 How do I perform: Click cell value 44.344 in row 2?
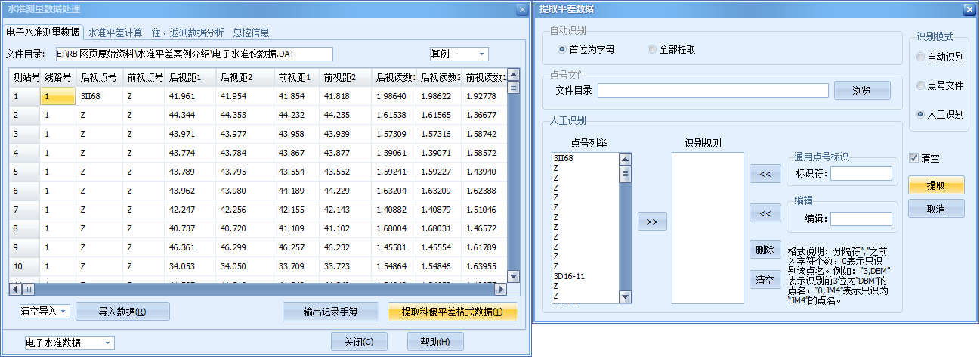click(x=190, y=115)
